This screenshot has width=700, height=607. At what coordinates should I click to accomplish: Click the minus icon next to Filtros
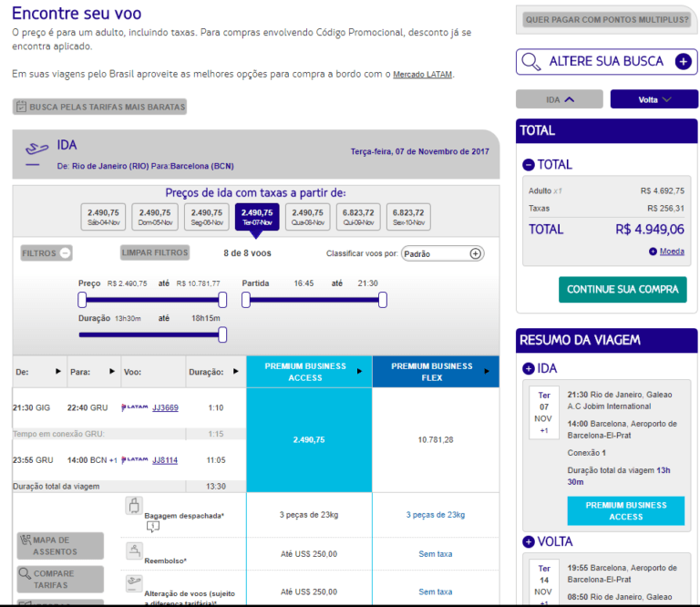click(x=66, y=253)
